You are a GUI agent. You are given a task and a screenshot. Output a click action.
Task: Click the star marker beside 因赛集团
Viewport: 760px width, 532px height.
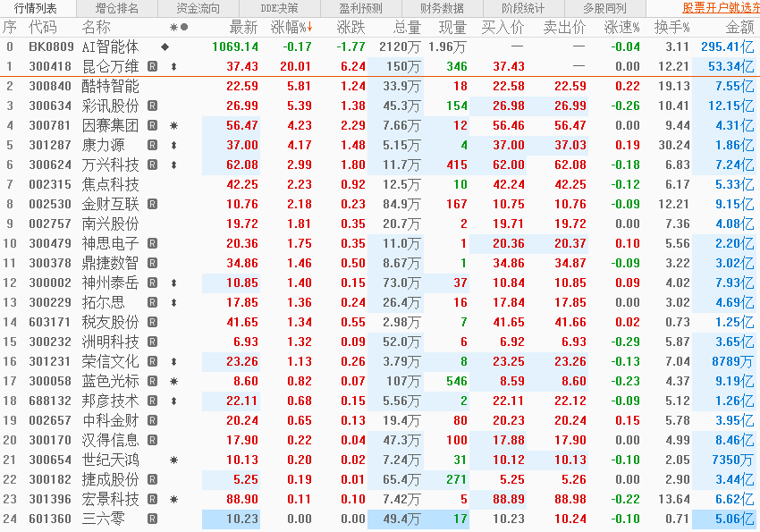(173, 126)
